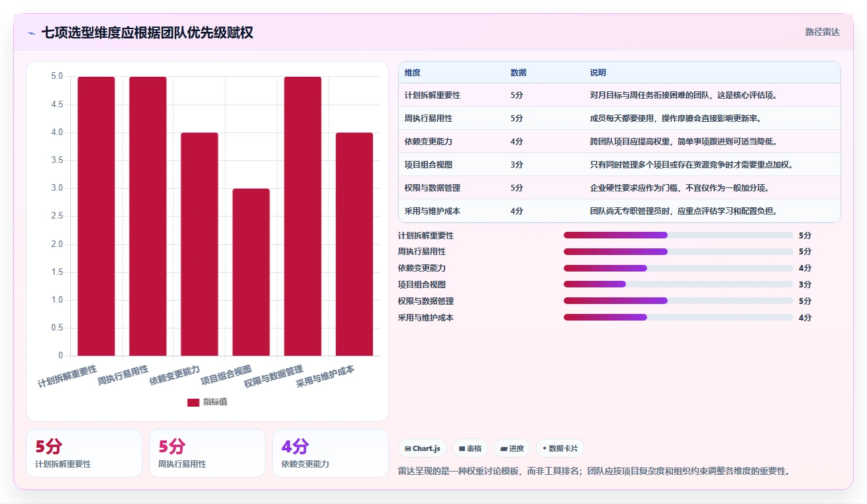The width and height of the screenshot is (867, 504).
Task: Click the 计划拆解重要性 bar in the chart
Action: point(96,216)
